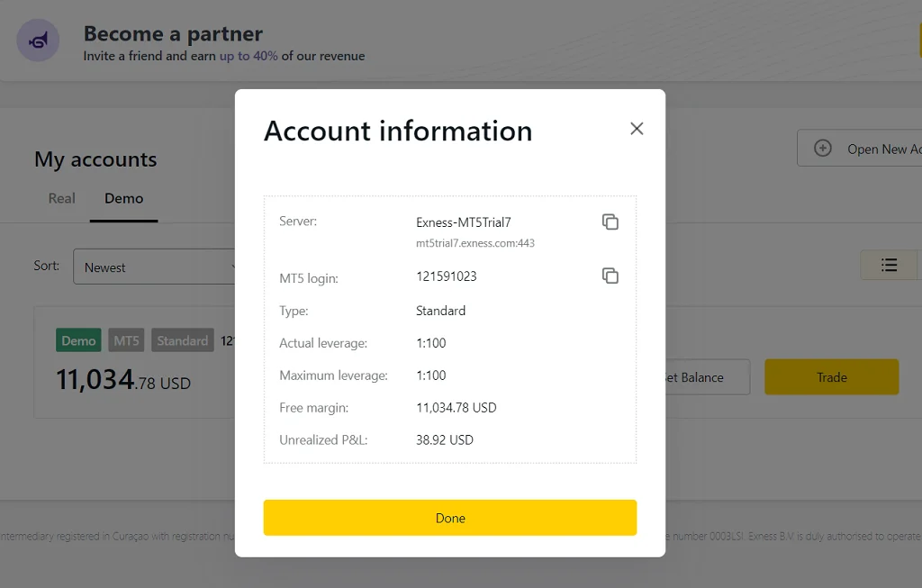
Task: Copy the MT5 login number
Action: coord(610,276)
